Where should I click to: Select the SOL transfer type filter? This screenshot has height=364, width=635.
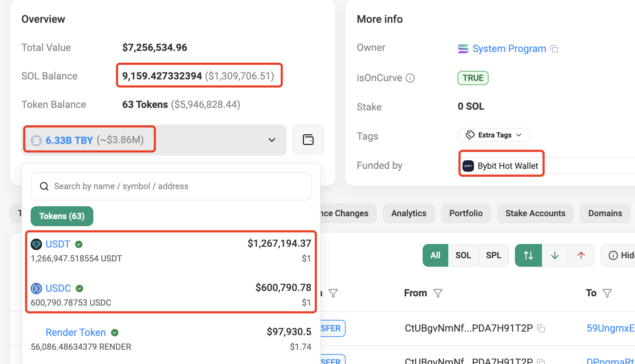[x=463, y=255]
